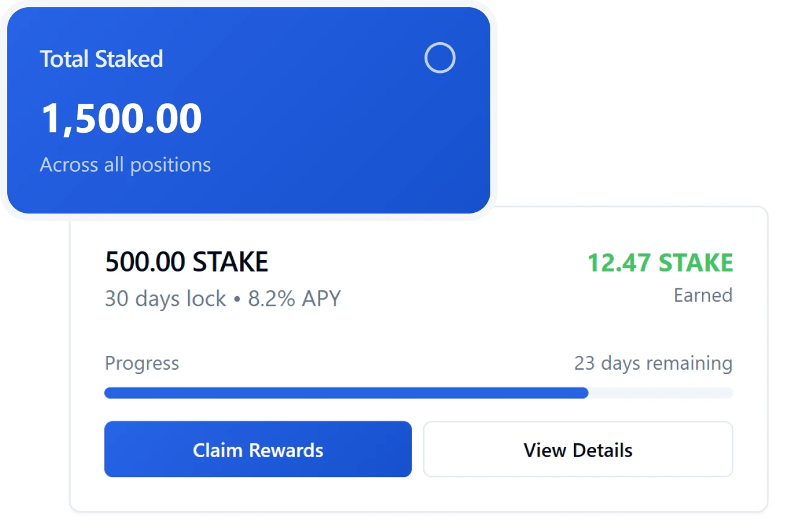The image size is (787, 532).
Task: Open View Details for the staking position
Action: coord(577,449)
